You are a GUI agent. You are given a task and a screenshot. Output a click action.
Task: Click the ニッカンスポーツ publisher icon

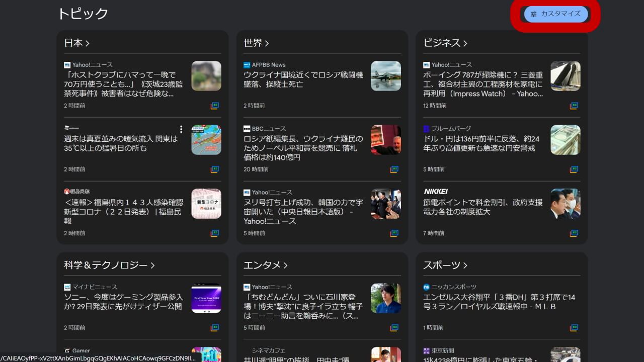[x=426, y=287]
